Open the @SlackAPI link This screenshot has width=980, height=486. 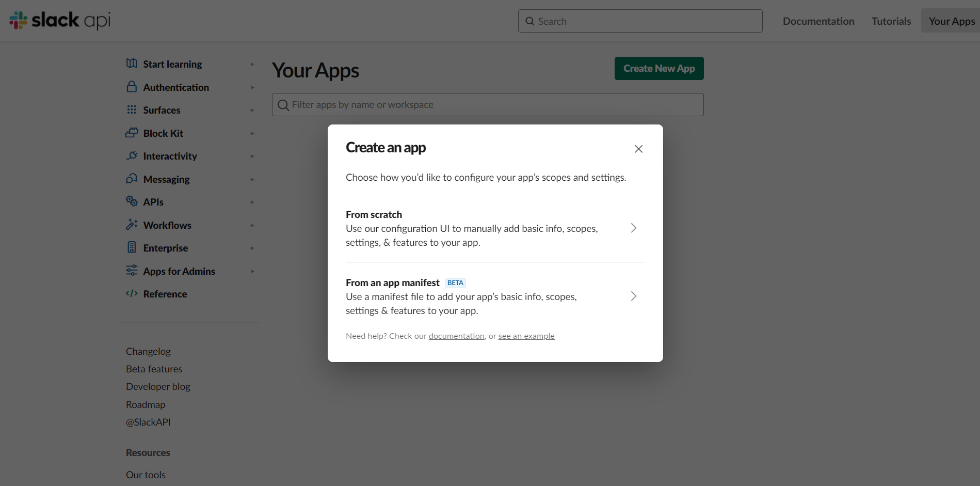[148, 422]
